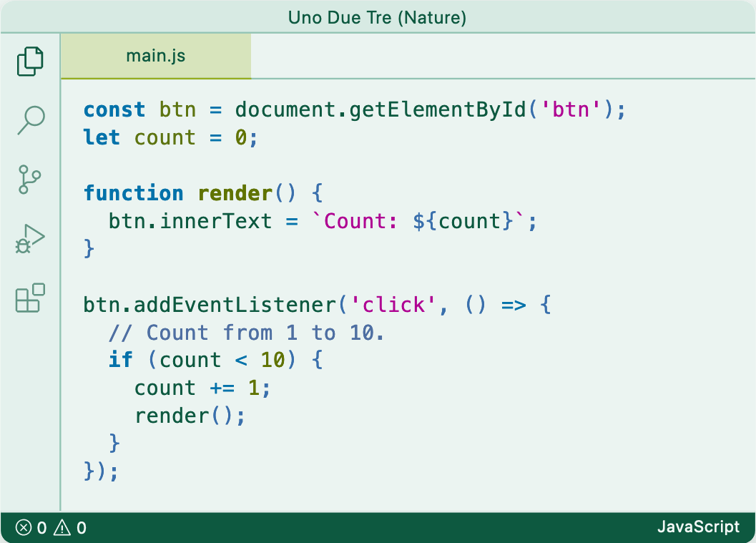Open the Source Control branch icon
Viewport: 756px width, 543px height.
pyautogui.click(x=29, y=180)
